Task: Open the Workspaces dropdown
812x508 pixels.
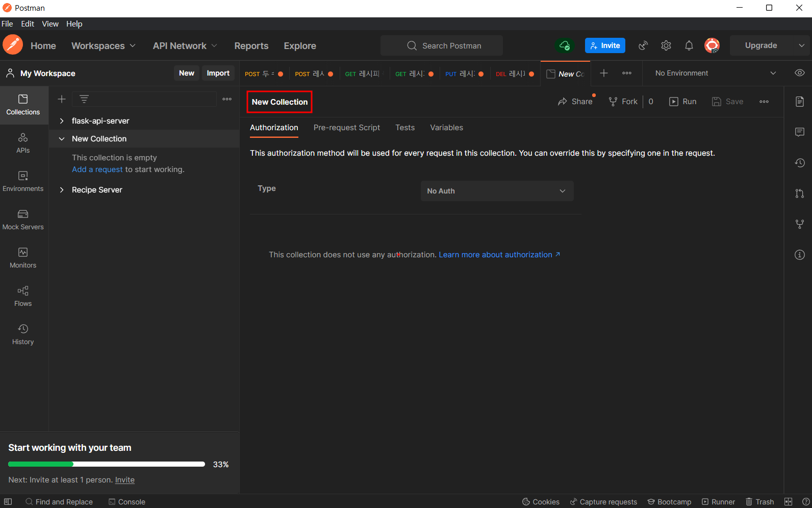Action: click(x=104, y=46)
